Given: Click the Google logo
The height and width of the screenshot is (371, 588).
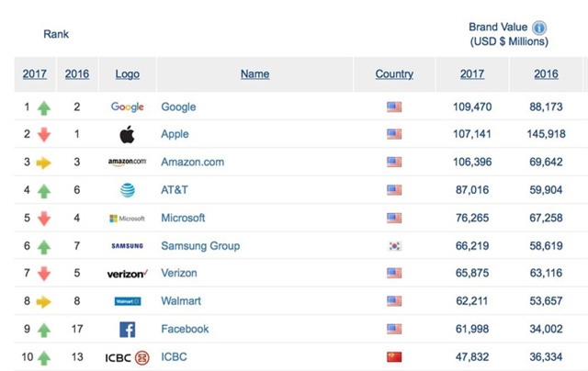Looking at the screenshot, I should pyautogui.click(x=127, y=107).
